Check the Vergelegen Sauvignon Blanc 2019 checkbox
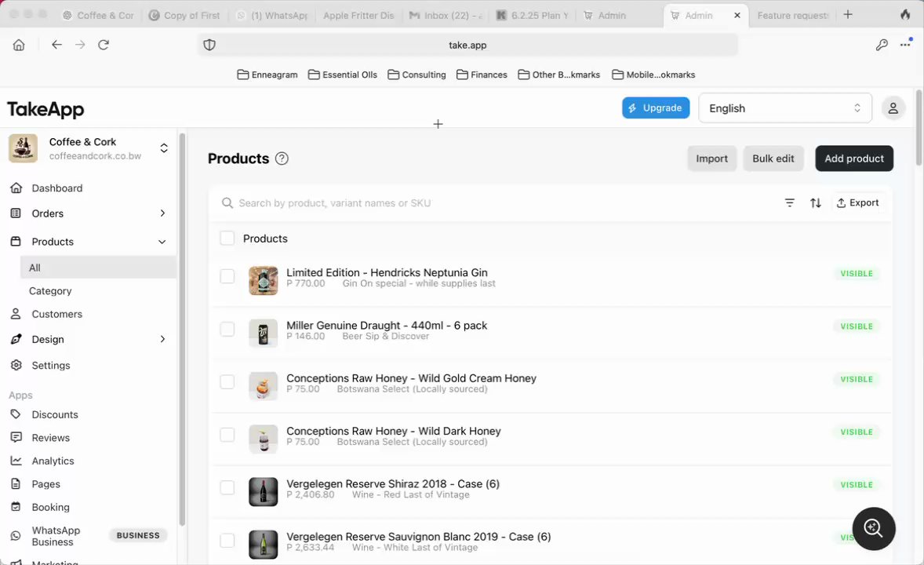 point(227,540)
